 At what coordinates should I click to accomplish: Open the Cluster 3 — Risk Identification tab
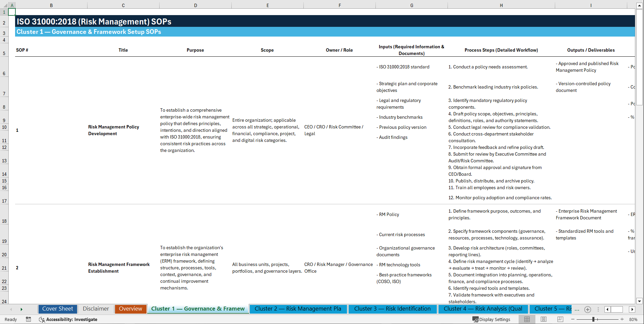pyautogui.click(x=393, y=309)
